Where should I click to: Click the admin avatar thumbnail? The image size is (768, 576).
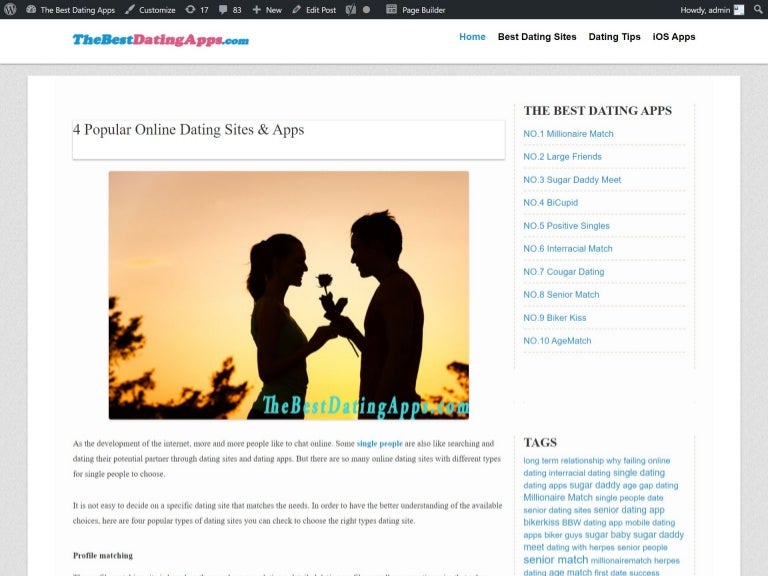point(739,10)
